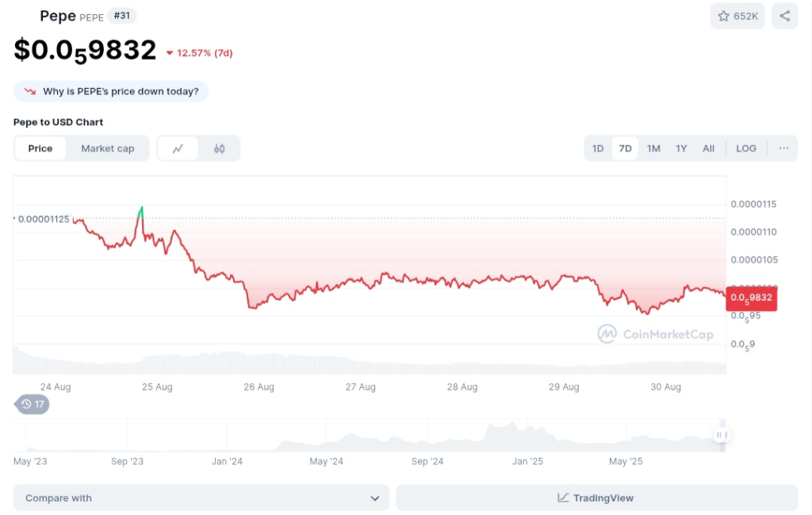Screen dimensions: 812x515
Task: Click the pause handle on range timeline
Action: (721, 435)
